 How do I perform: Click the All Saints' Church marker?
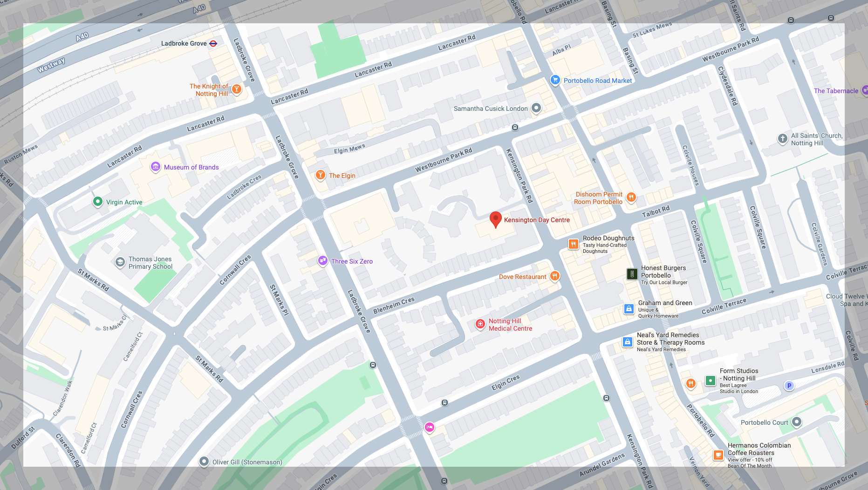click(x=783, y=139)
